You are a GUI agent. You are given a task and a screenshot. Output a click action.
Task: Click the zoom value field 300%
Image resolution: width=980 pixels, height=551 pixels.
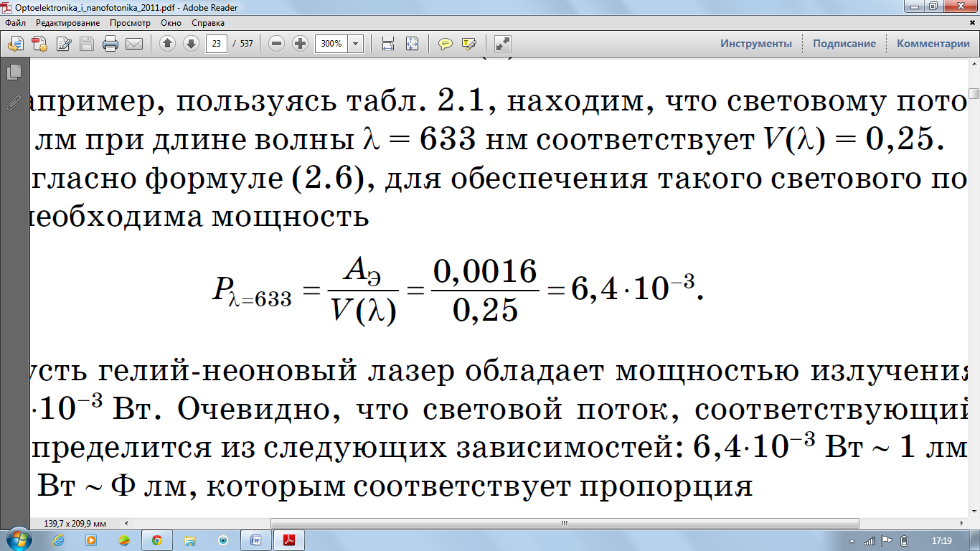coord(331,44)
